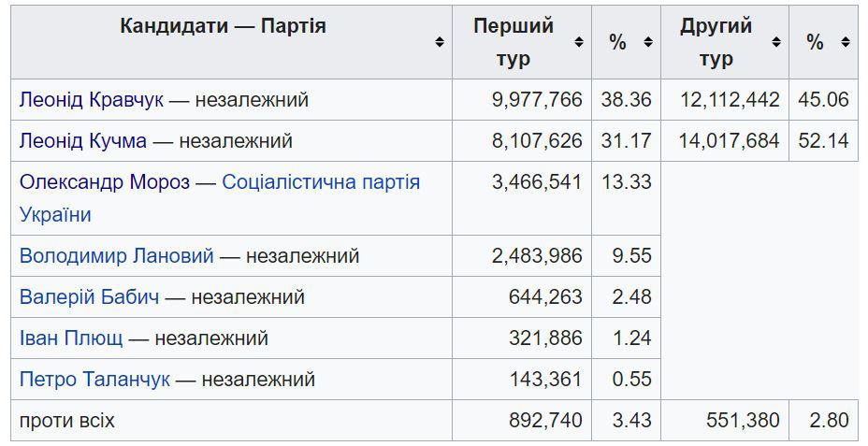This screenshot has width=868, height=446.
Task: Sort table by Кандидати — Партія arrows
Action: click(440, 42)
